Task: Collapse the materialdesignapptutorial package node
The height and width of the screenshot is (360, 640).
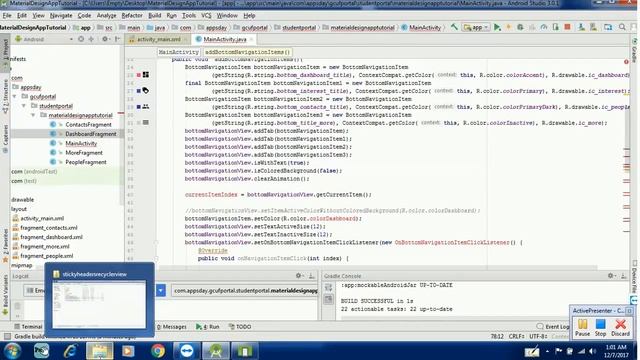Action: point(33,116)
